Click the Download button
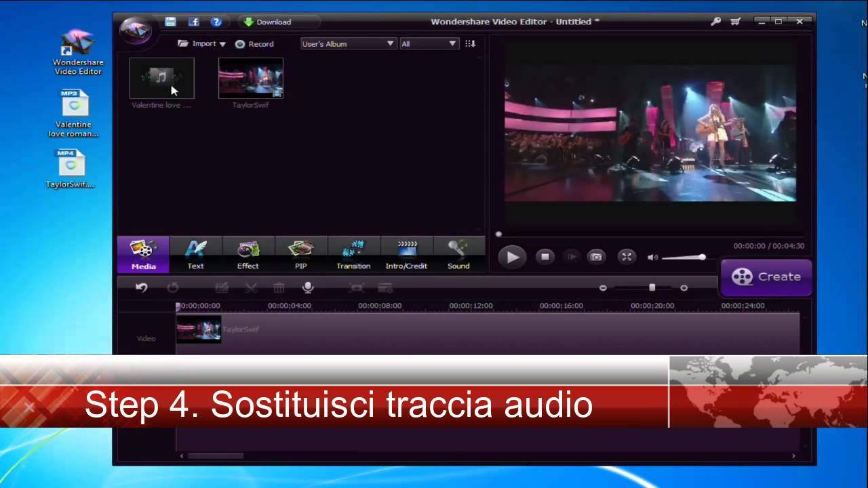The image size is (868, 488). click(268, 22)
